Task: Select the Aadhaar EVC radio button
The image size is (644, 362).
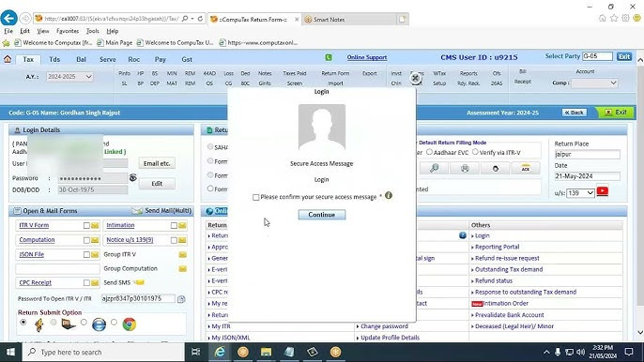Action: (429, 152)
